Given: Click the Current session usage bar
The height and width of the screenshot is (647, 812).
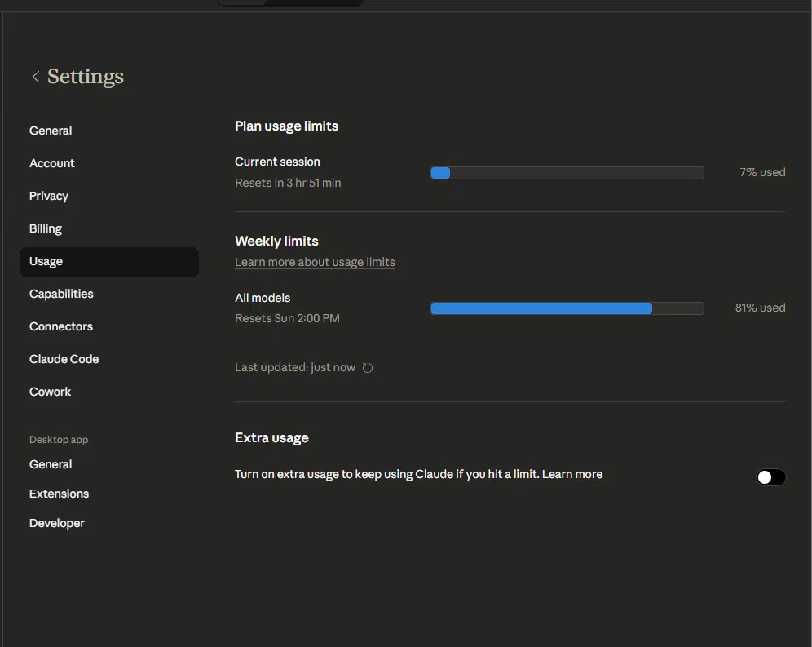Looking at the screenshot, I should pos(567,173).
